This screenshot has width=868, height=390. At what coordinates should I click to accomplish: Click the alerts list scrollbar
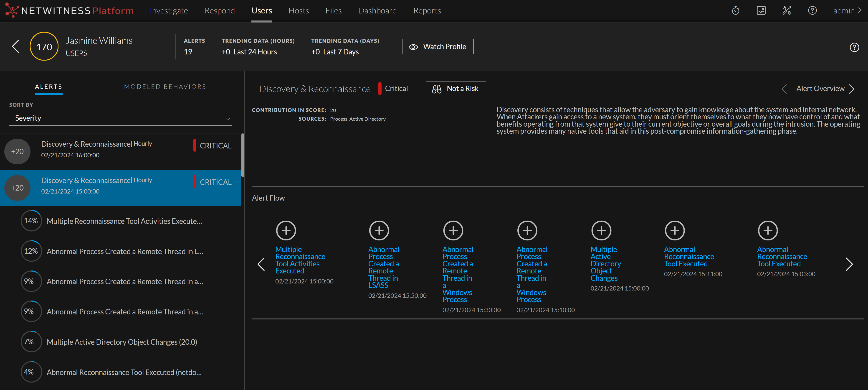[243, 155]
